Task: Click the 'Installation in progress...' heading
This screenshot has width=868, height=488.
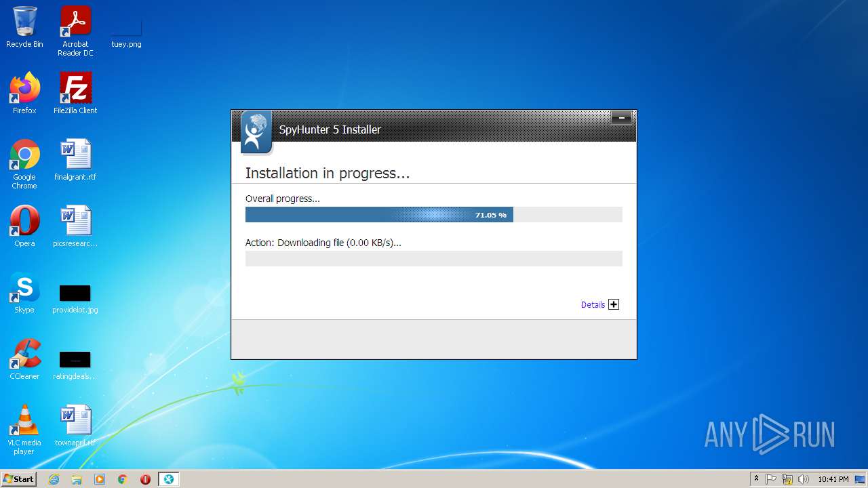Action: click(x=328, y=173)
